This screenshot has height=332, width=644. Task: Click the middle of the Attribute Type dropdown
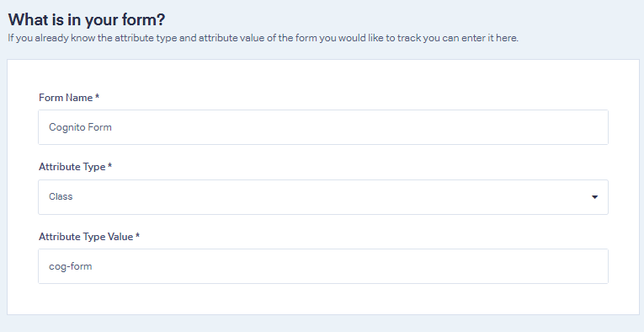click(x=323, y=197)
